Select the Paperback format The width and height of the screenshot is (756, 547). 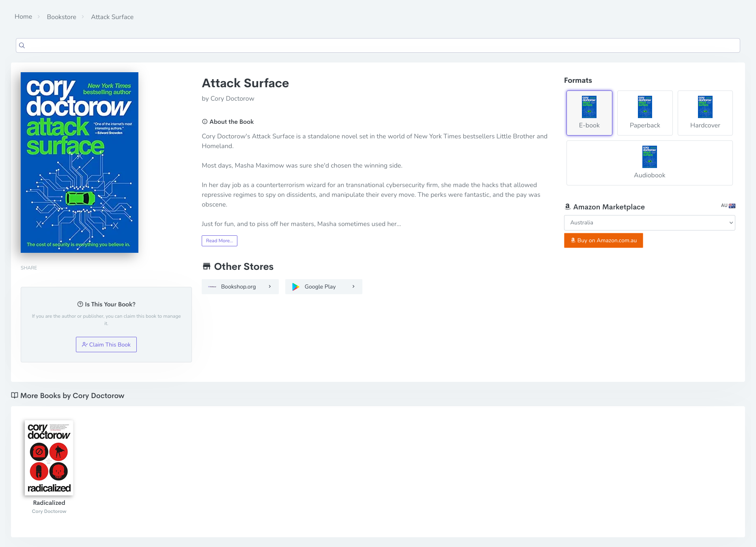click(x=645, y=113)
